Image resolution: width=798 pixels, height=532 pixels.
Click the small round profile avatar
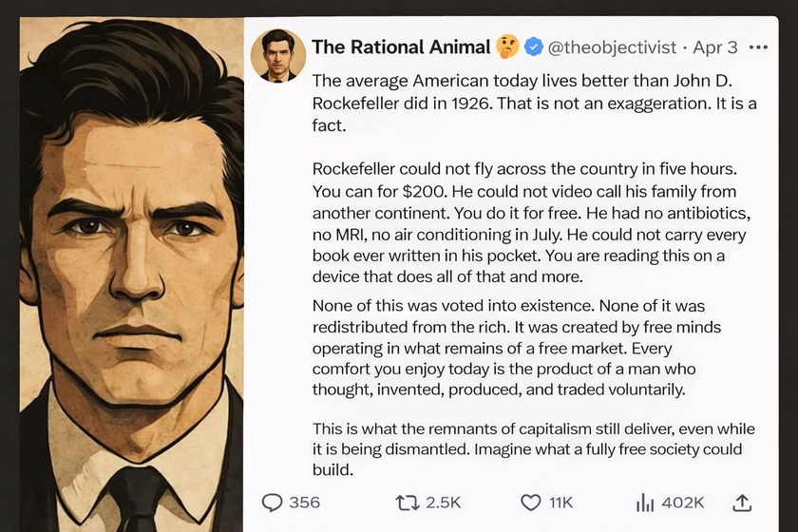(x=278, y=54)
